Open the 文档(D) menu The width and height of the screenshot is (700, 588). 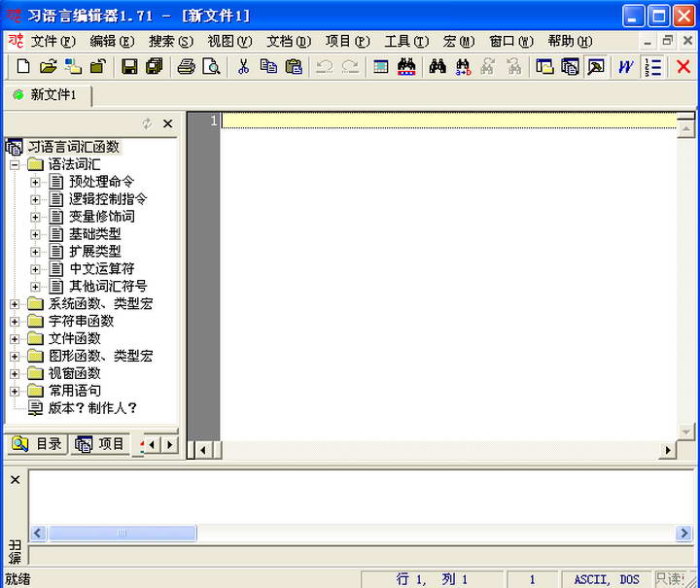[x=289, y=42]
